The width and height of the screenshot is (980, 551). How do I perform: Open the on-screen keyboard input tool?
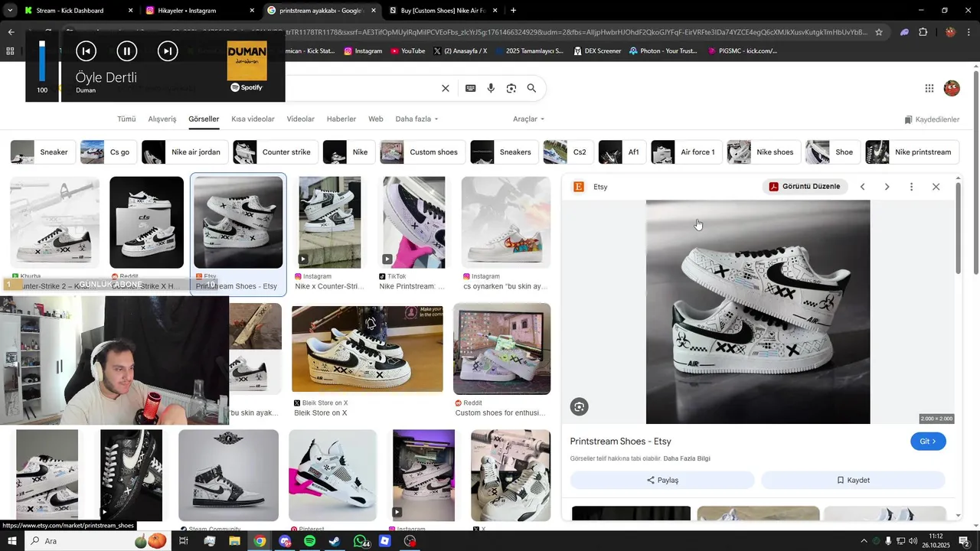[471, 88]
